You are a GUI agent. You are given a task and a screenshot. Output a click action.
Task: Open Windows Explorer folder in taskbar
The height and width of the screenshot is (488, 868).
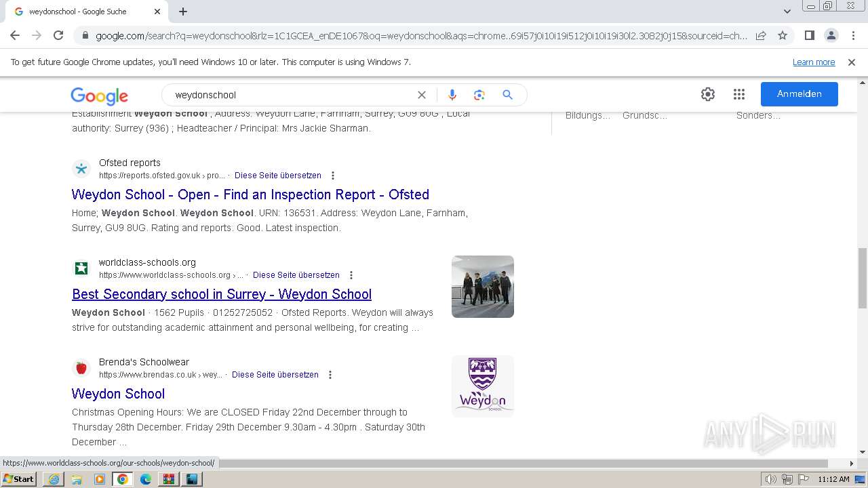tap(77, 479)
